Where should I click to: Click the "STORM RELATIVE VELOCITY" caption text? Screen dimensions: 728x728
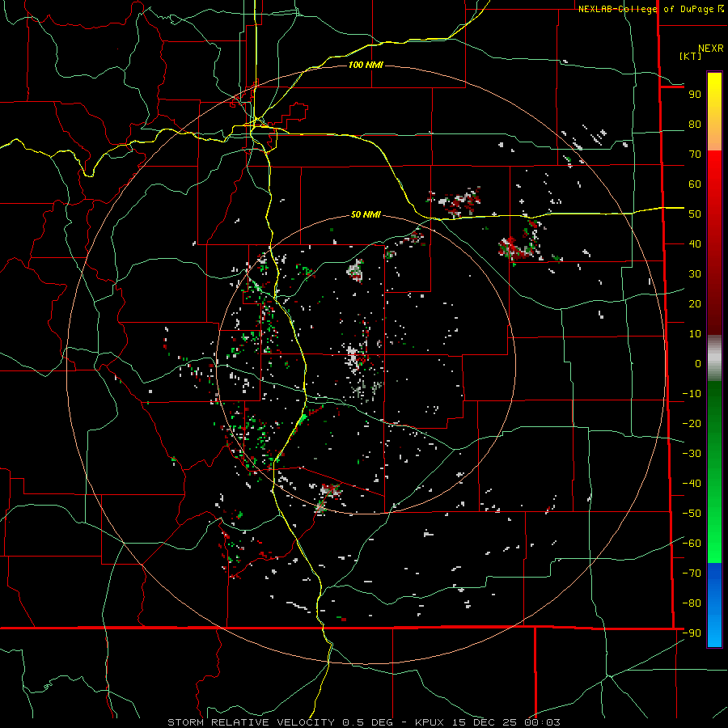click(x=251, y=722)
